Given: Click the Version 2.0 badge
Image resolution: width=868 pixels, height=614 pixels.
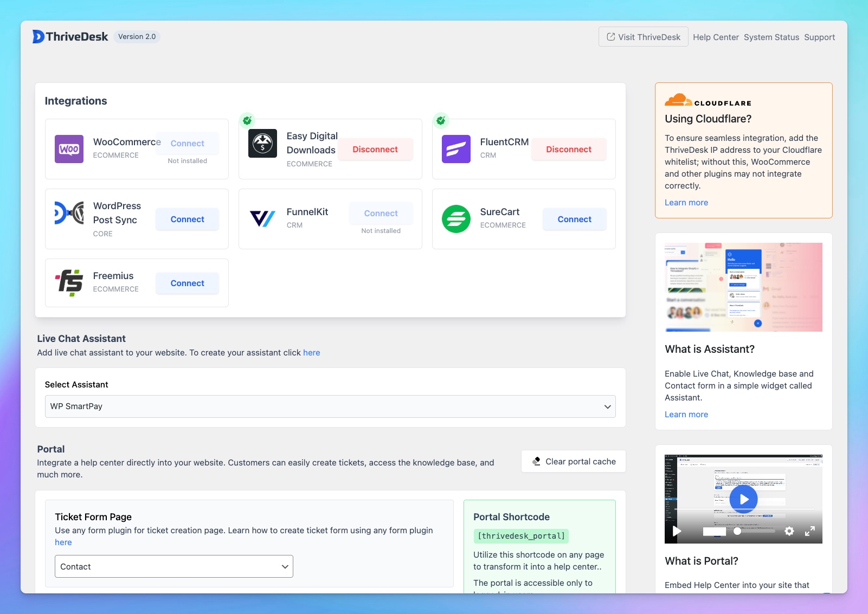Looking at the screenshot, I should click(137, 37).
